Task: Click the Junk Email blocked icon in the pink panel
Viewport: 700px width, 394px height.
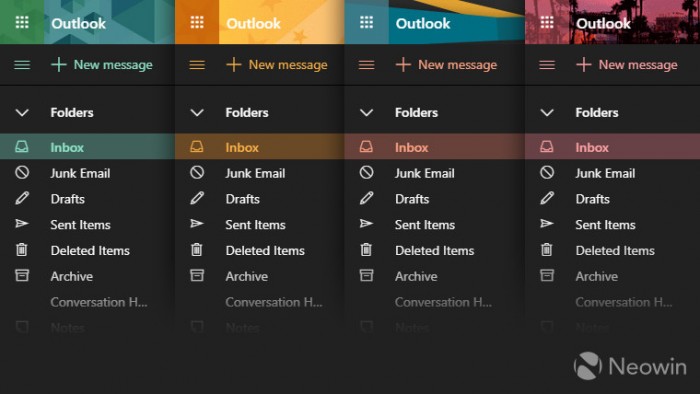Action: point(547,172)
